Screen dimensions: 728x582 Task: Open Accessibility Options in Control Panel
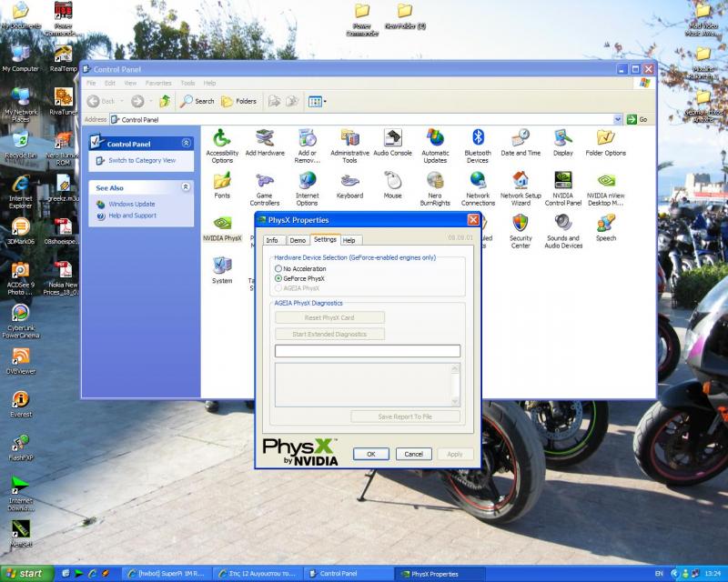pos(222,145)
